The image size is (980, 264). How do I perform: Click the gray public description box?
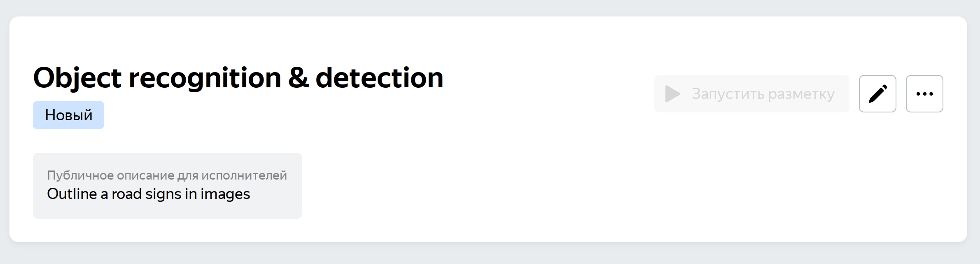[167, 186]
